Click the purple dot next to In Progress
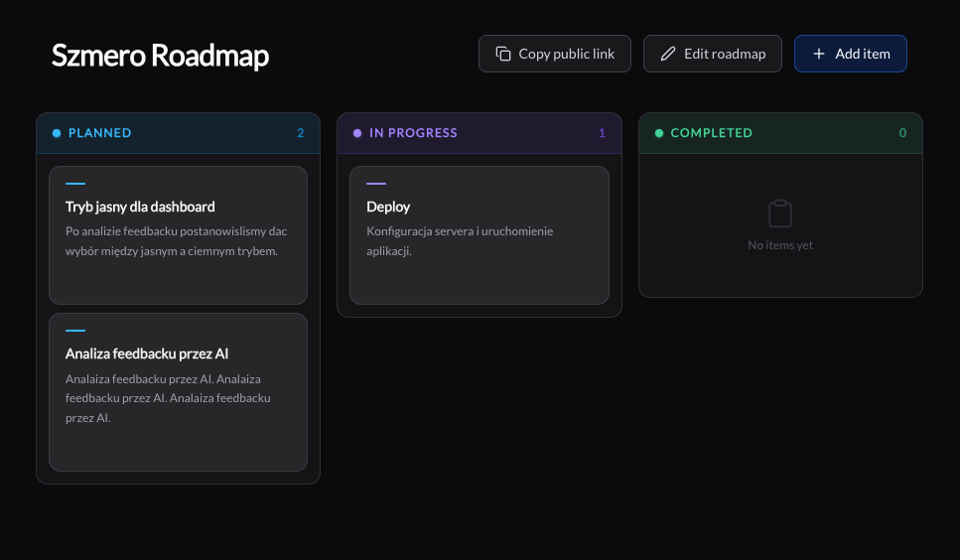960x560 pixels. (357, 133)
